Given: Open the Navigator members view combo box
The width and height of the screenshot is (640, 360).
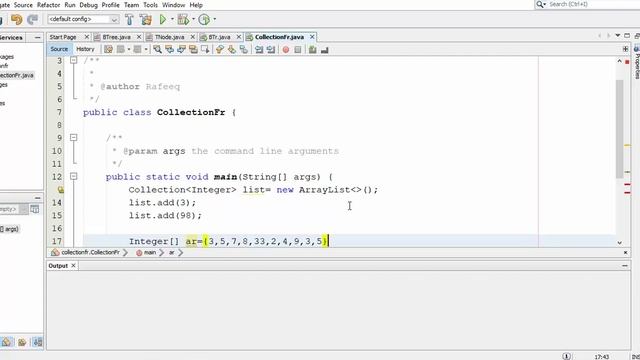Looking at the screenshot, I should coord(14,209).
